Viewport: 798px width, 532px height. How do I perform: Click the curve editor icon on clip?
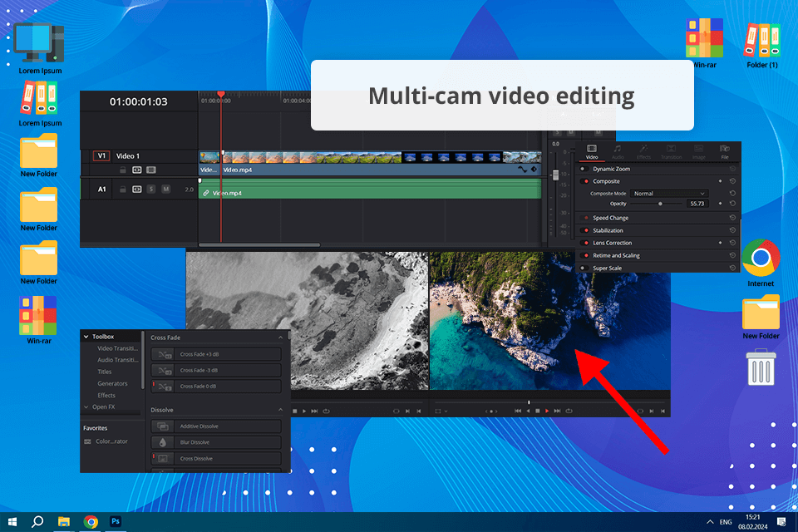pyautogui.click(x=522, y=169)
